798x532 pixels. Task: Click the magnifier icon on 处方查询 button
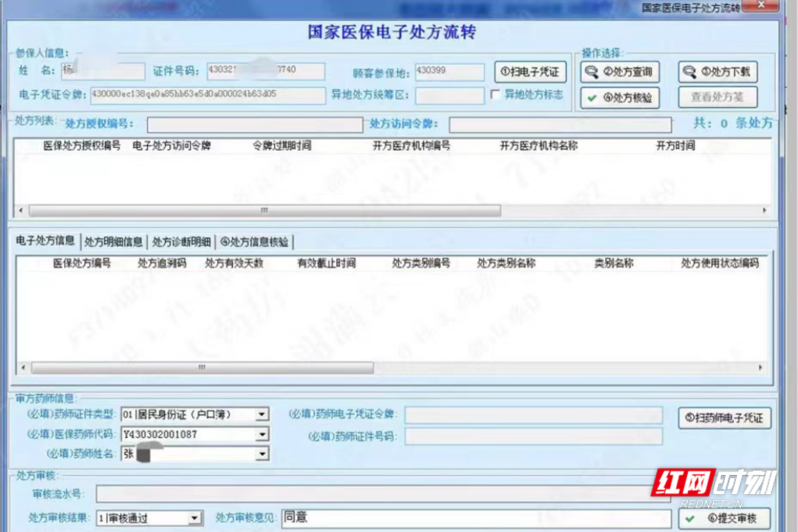(x=593, y=72)
